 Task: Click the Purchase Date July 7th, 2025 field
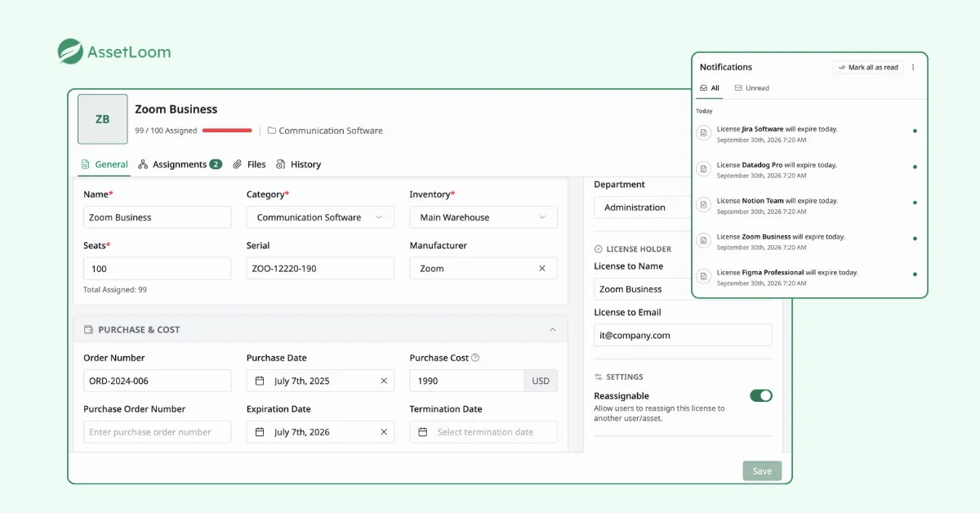coord(320,381)
